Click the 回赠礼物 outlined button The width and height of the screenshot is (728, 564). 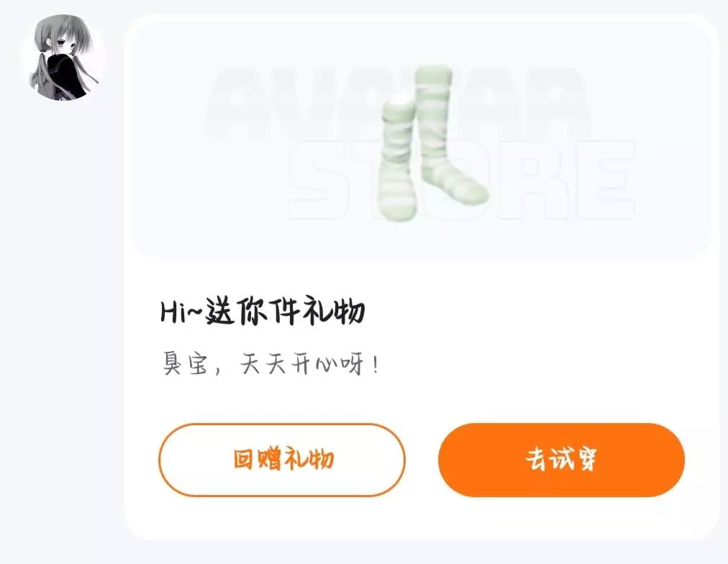282,460
